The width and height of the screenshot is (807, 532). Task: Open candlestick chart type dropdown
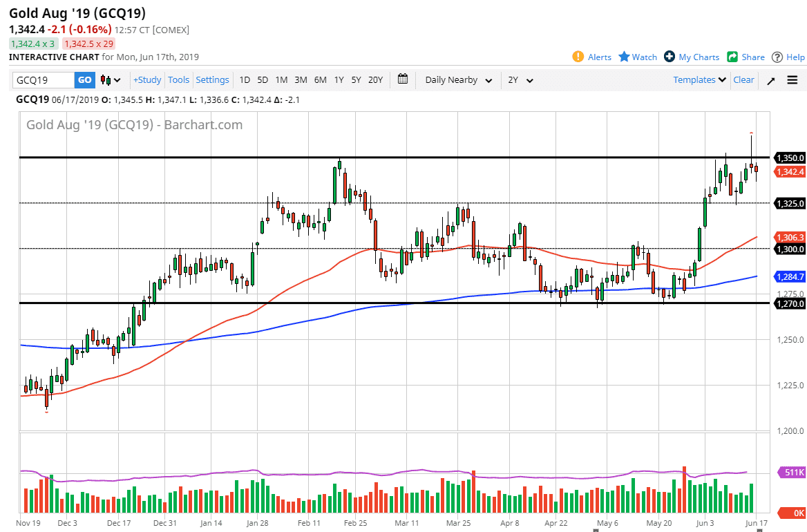click(x=111, y=80)
